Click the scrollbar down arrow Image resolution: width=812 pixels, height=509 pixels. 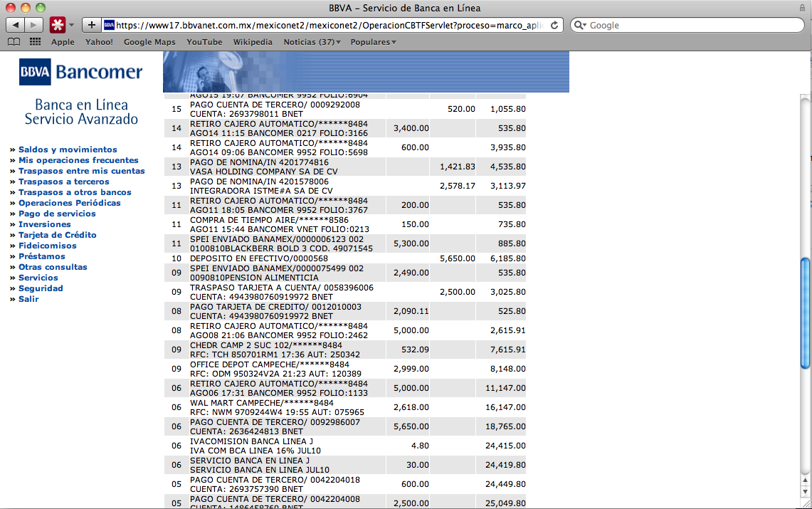[x=806, y=491]
